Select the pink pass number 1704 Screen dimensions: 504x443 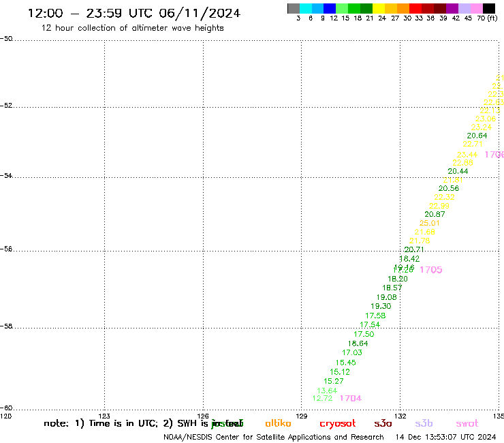351,398
